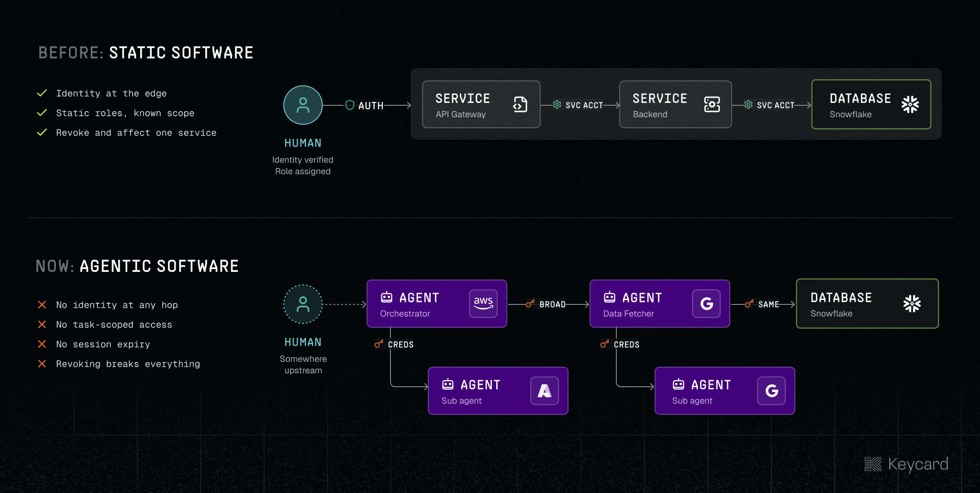
Task: Click the checkmark beside Identity at the edge
Action: point(42,93)
